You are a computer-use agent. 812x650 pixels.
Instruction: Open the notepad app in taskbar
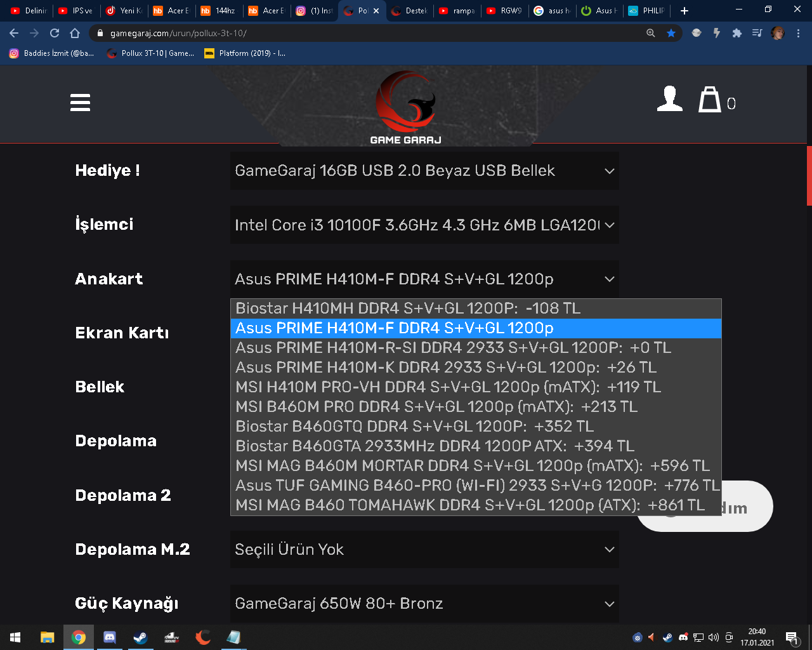(233, 637)
